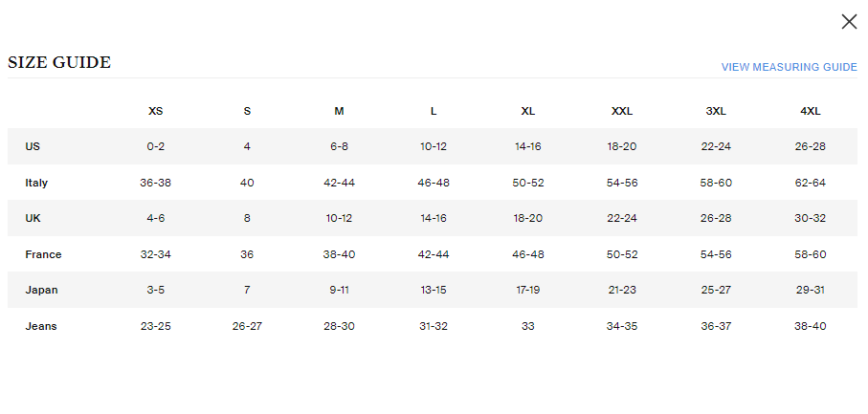Image resolution: width=868 pixels, height=414 pixels.
Task: Click the Size Guide heading
Action: tap(59, 63)
